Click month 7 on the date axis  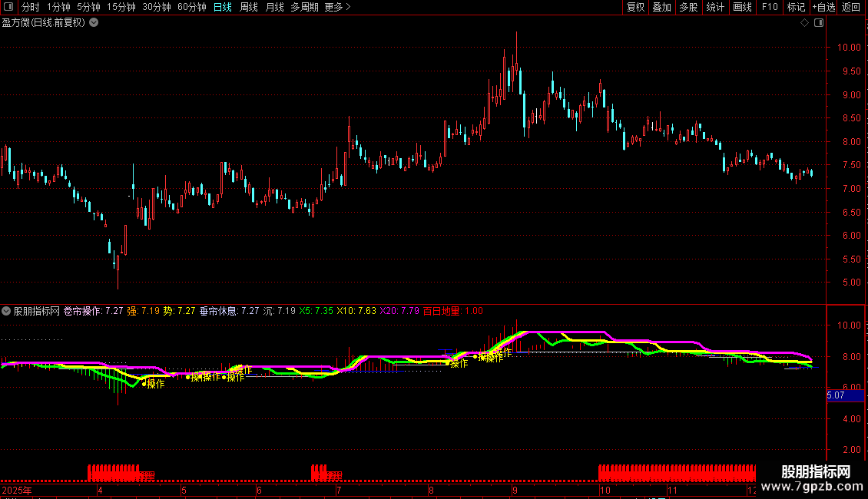click(x=339, y=491)
